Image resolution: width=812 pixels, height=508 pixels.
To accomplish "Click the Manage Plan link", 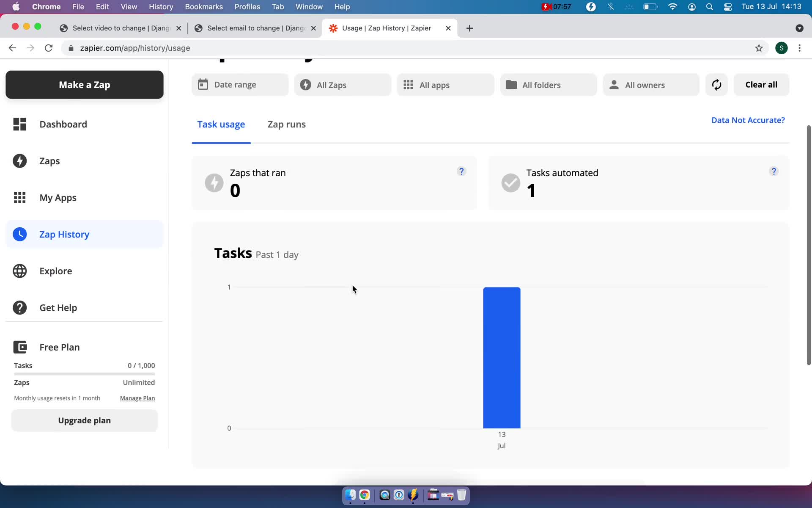I will [x=137, y=398].
